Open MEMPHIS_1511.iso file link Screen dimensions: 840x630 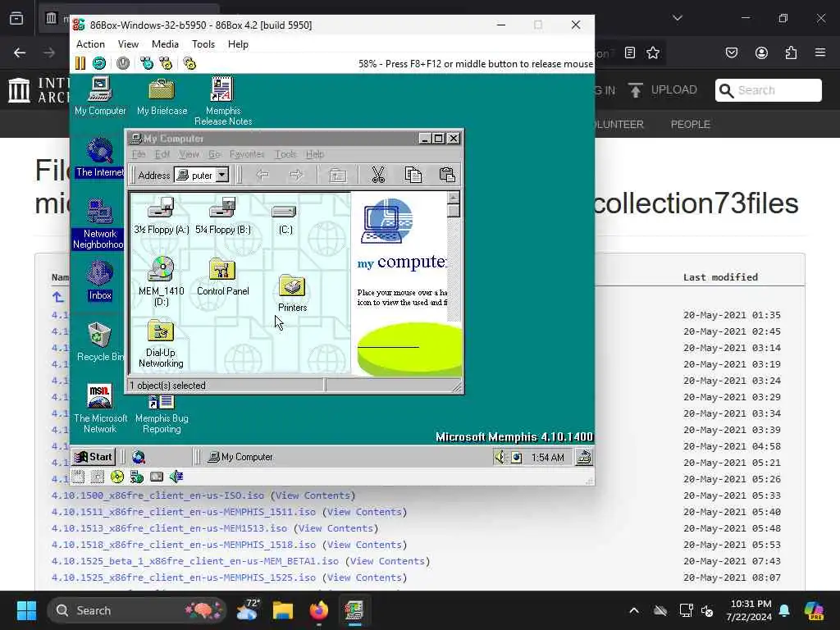pos(184,512)
